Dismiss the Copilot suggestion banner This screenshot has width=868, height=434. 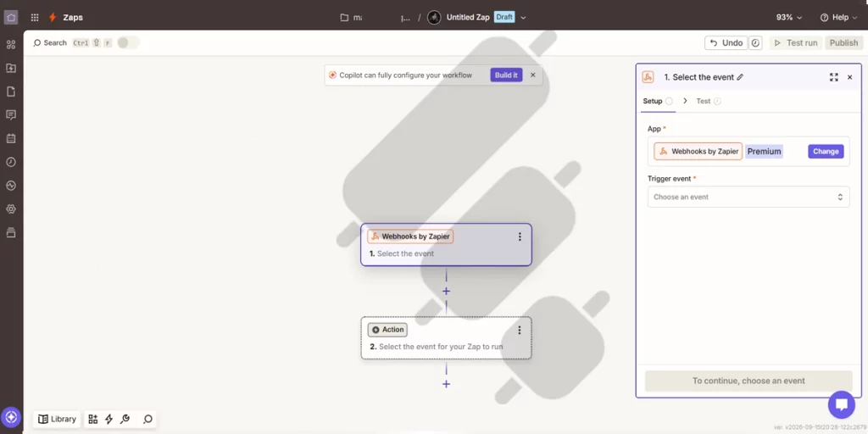pyautogui.click(x=533, y=75)
